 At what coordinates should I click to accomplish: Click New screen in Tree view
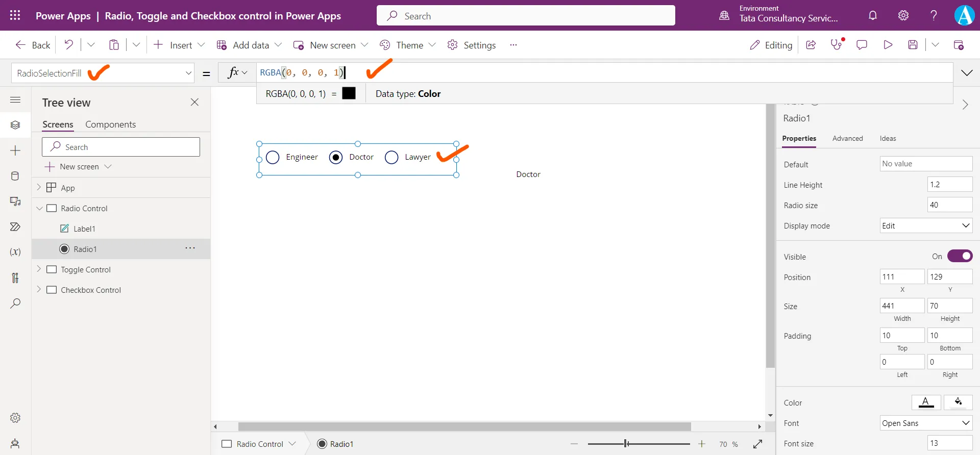coord(78,166)
